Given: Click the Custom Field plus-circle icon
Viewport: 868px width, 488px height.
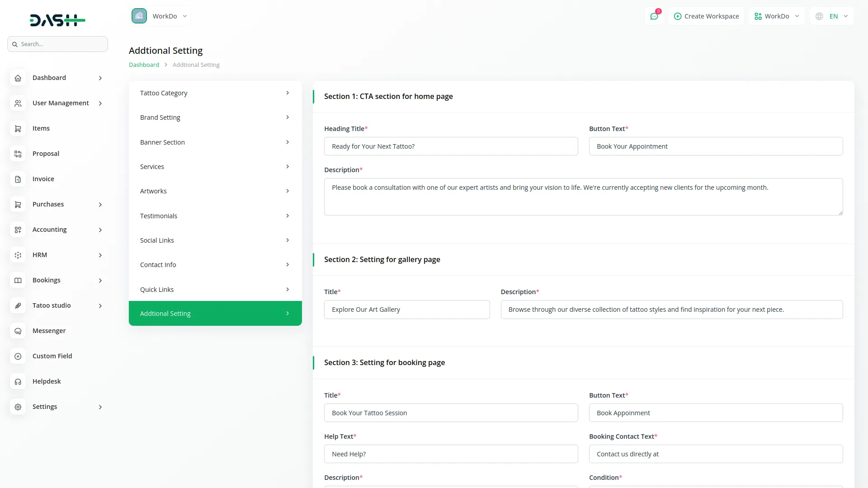Looking at the screenshot, I should [x=18, y=357].
